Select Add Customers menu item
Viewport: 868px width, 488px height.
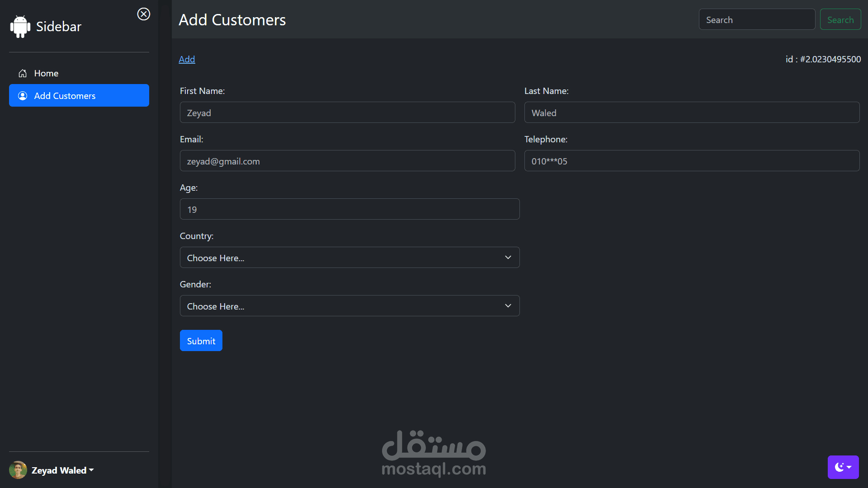[79, 96]
